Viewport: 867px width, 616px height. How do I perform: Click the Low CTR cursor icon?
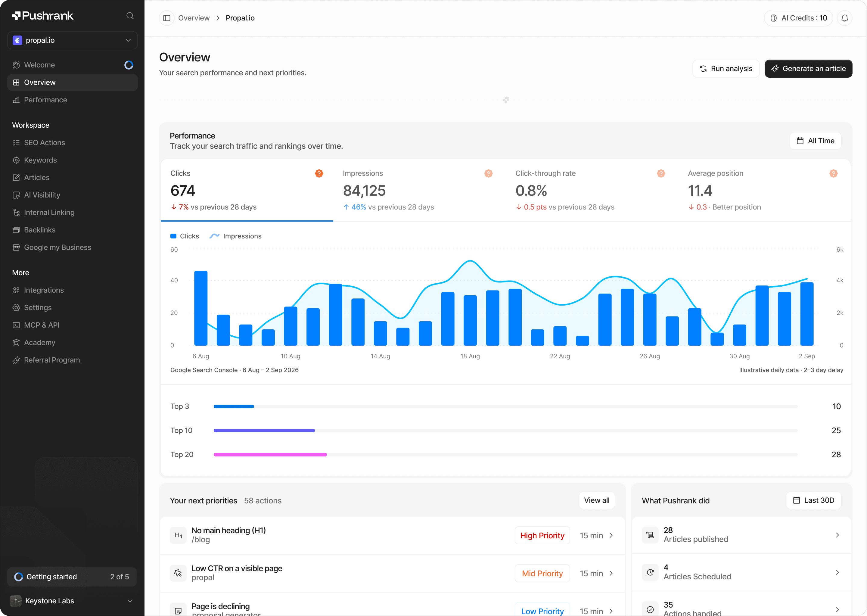point(178,573)
